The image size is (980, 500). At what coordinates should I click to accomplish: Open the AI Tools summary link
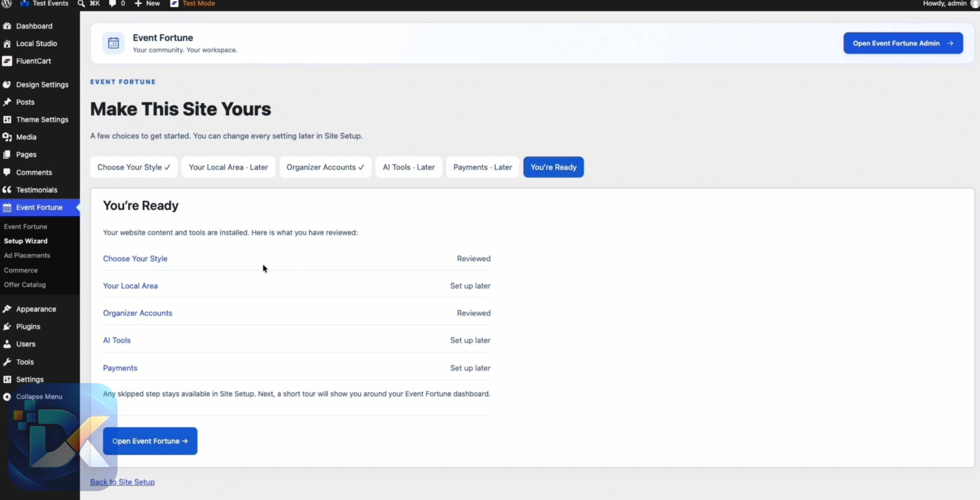click(117, 341)
